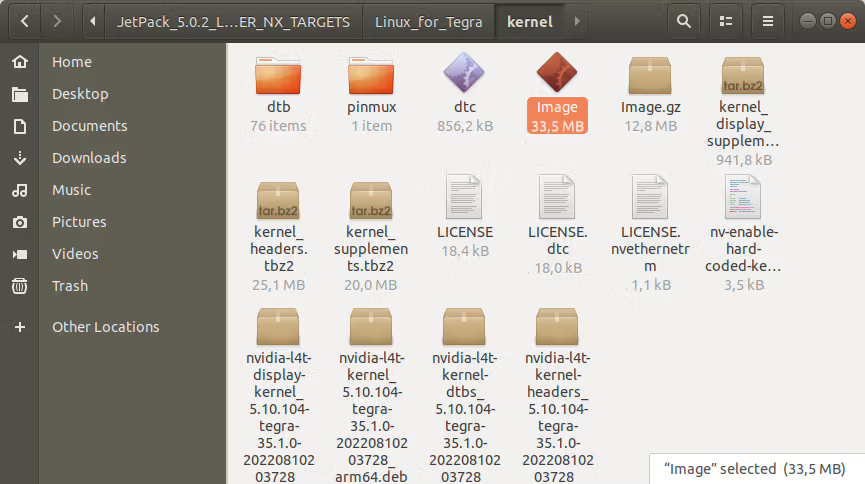This screenshot has height=484, width=865.
Task: Click the nv-enable-hard-coded-ke... name label
Action: (743, 249)
